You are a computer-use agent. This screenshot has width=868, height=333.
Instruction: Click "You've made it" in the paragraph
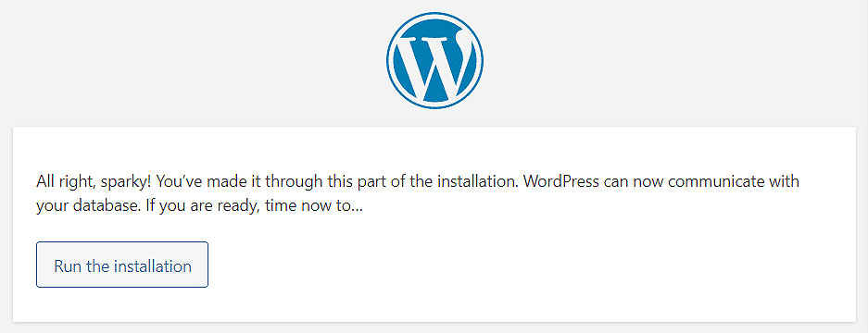coord(204,181)
